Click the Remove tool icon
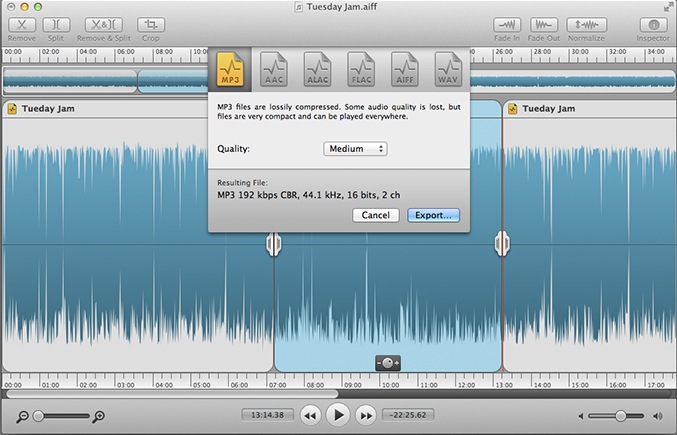This screenshot has height=435, width=677. point(22,24)
